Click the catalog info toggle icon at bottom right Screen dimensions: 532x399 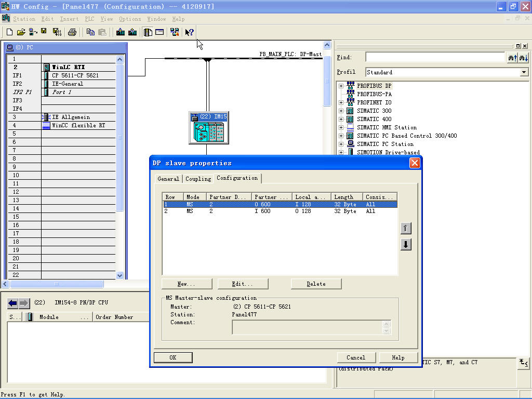pyautogui.click(x=524, y=363)
